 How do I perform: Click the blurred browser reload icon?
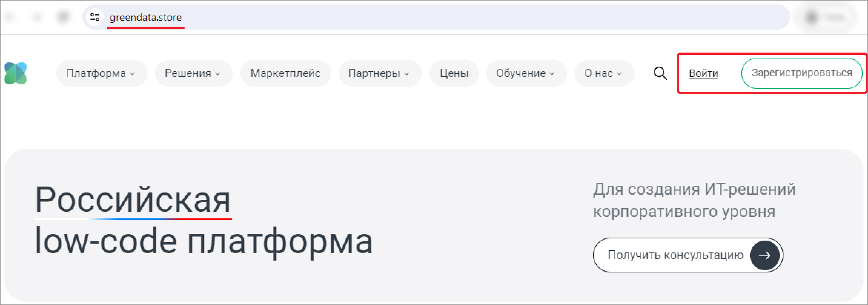pos(63,17)
